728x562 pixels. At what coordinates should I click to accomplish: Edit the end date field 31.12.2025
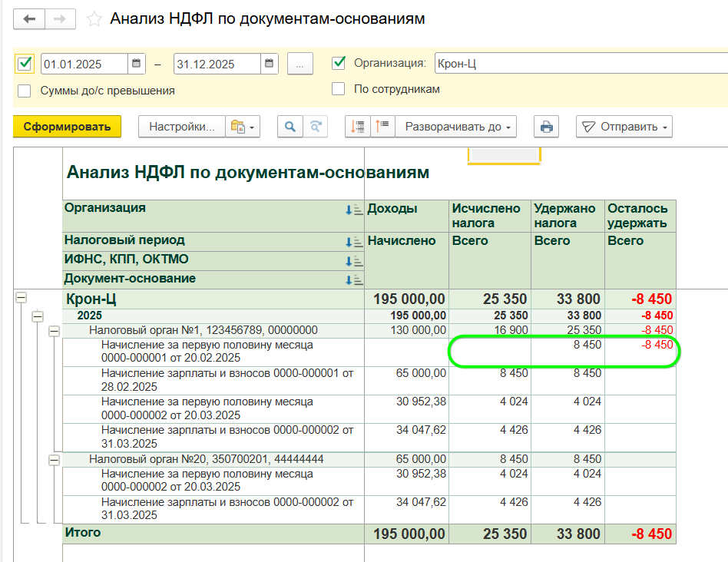[217, 64]
